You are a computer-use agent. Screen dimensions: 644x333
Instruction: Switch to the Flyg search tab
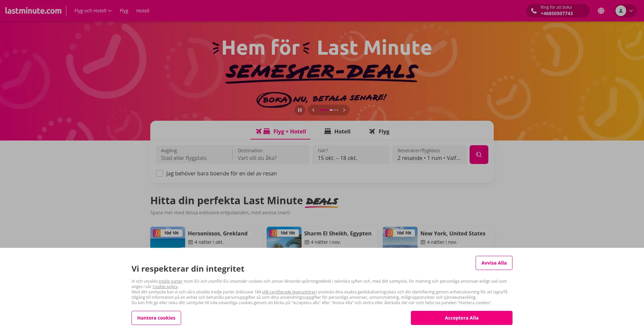point(379,131)
